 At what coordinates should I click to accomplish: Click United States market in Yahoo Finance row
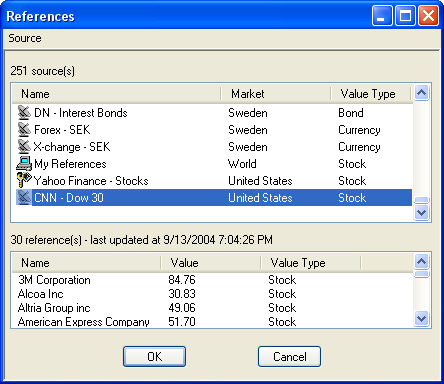click(260, 181)
